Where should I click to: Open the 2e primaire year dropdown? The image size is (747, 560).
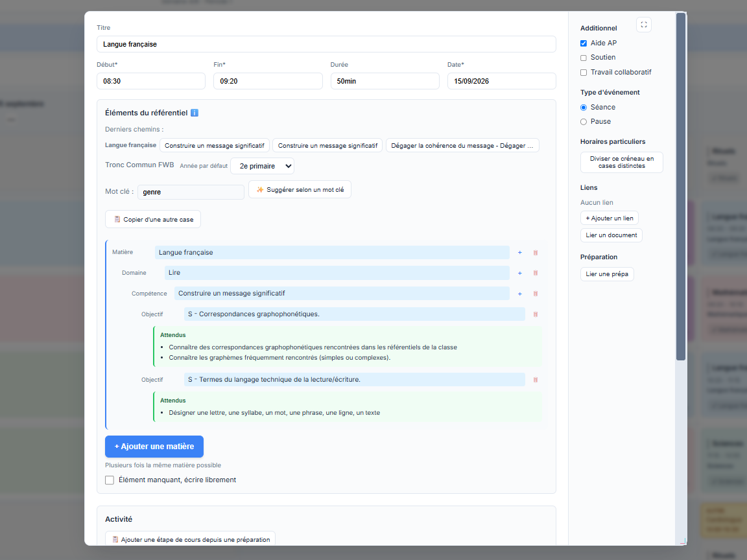pyautogui.click(x=263, y=166)
